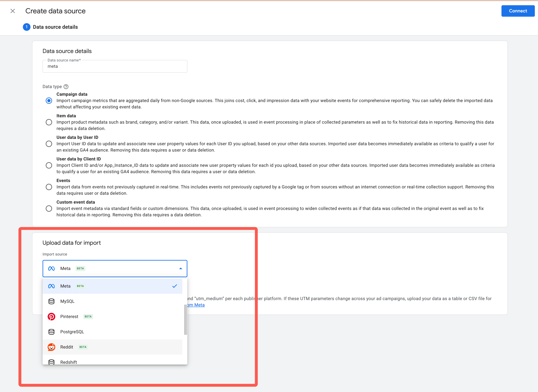This screenshot has height=392, width=538.
Task: Click the MySQL database icon
Action: (x=51, y=301)
